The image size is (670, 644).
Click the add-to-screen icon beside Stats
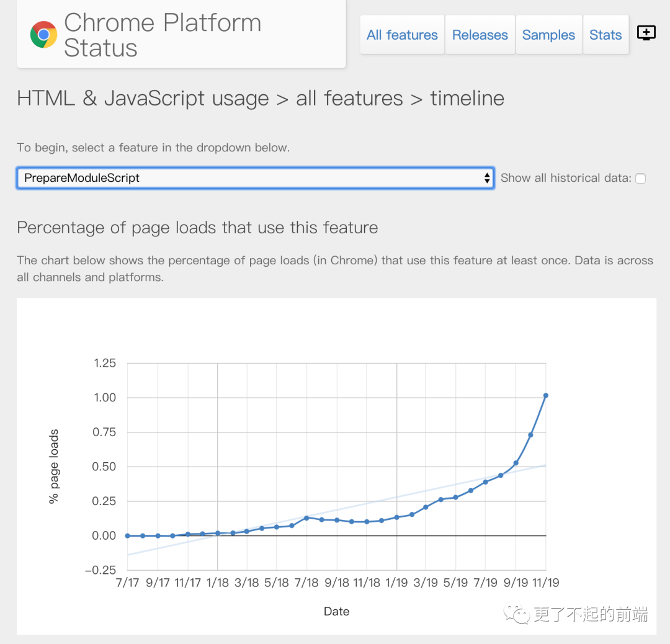point(646,33)
